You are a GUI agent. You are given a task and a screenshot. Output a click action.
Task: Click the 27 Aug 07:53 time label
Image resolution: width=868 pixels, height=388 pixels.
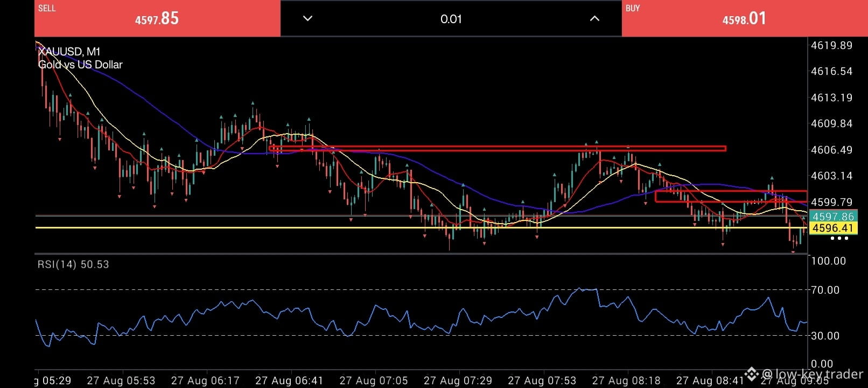click(x=542, y=380)
